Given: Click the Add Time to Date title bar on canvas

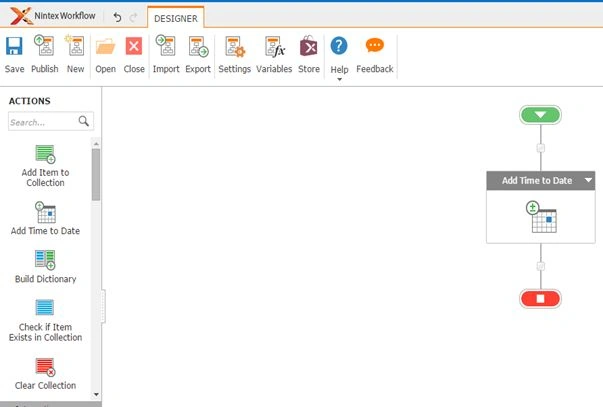Looking at the screenshot, I should click(x=541, y=180).
